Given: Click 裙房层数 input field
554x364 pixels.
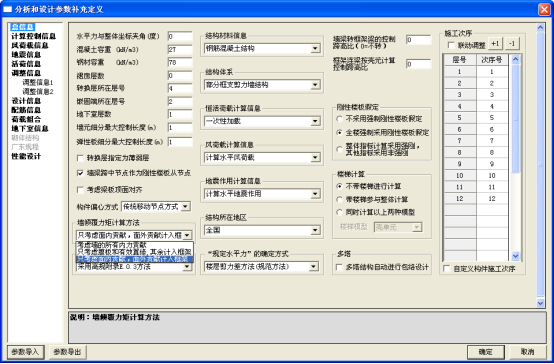Looking at the screenshot, I should point(180,76).
